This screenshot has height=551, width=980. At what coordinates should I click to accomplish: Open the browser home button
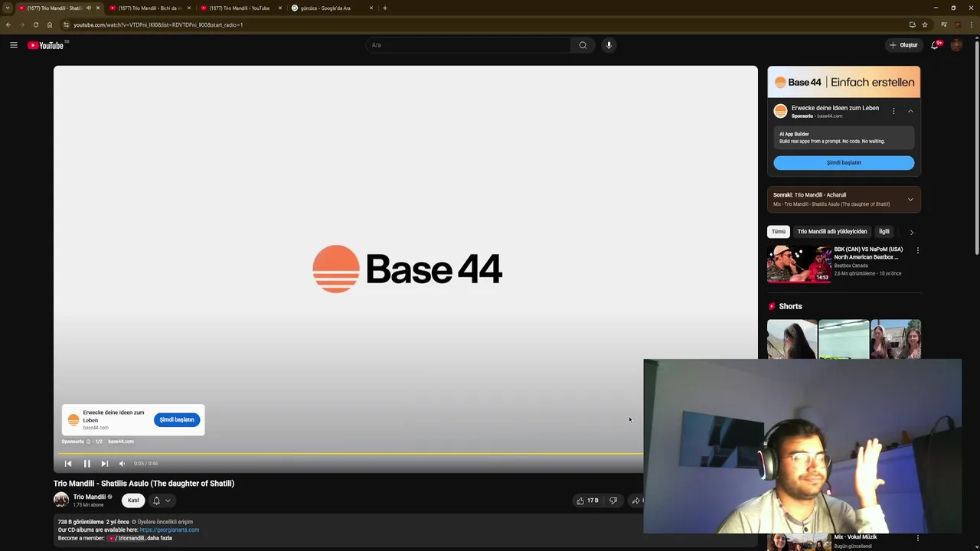click(50, 24)
